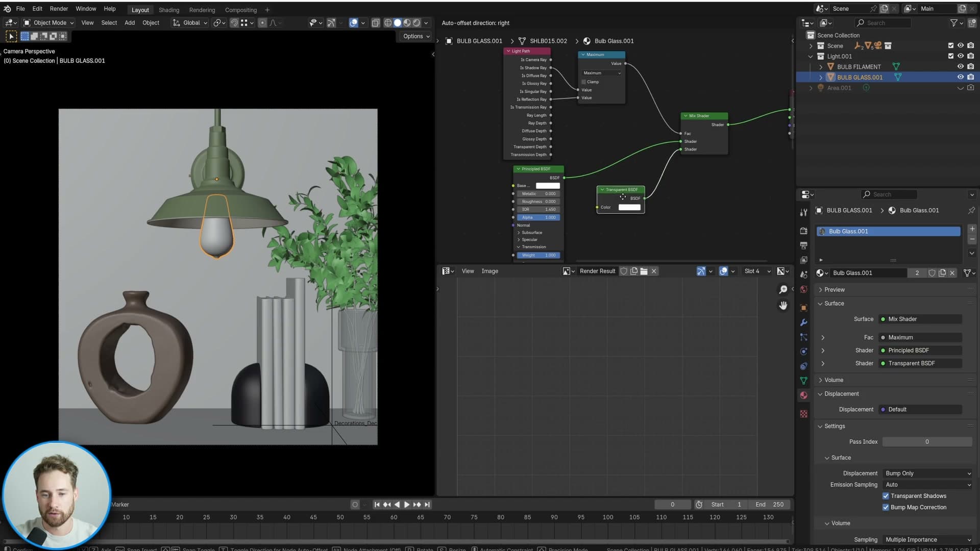Open the Scene properties tab
Image resolution: width=980 pixels, height=551 pixels.
point(803,274)
